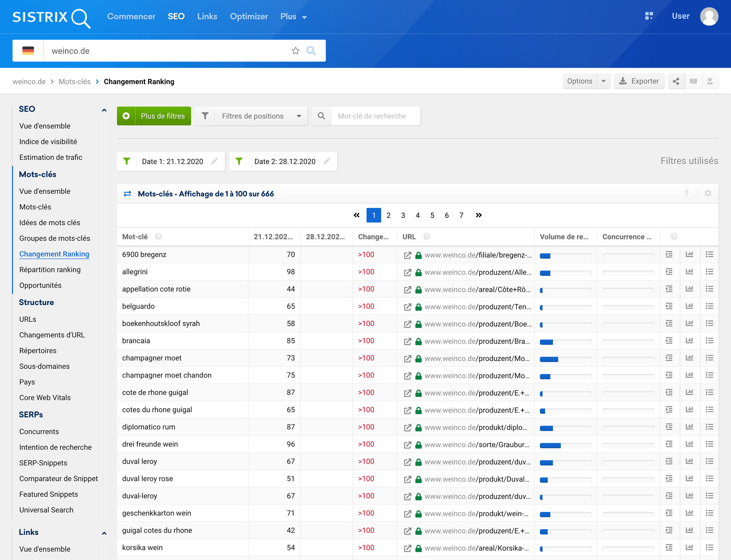Go to first page with double arrow
The image size is (731, 560).
(x=357, y=215)
